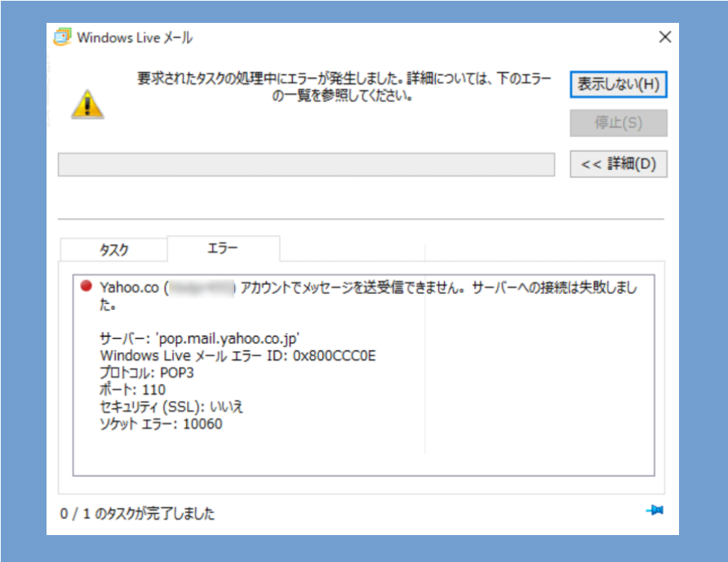Collapse details with << 詳細(D) button
The height and width of the screenshot is (562, 728).
pyautogui.click(x=618, y=163)
